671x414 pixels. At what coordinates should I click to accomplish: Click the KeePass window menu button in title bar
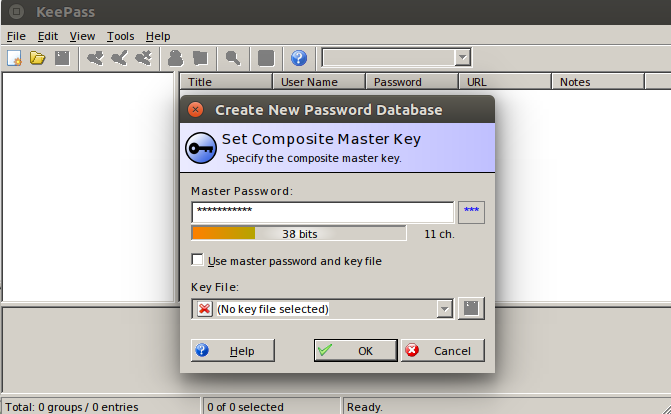tap(16, 12)
